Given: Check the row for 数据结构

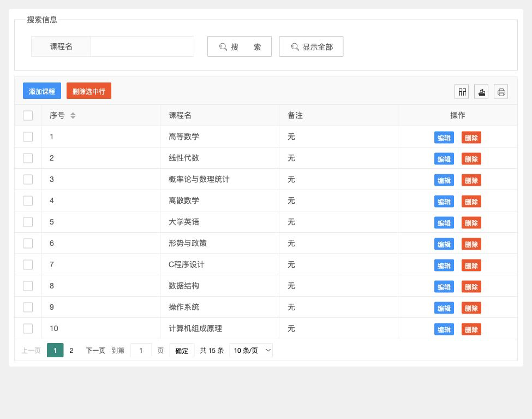Looking at the screenshot, I should [28, 286].
